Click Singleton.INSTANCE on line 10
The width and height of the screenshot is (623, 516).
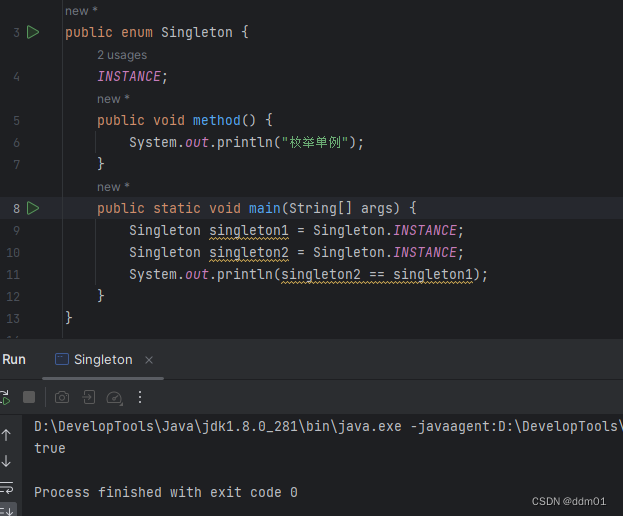385,252
